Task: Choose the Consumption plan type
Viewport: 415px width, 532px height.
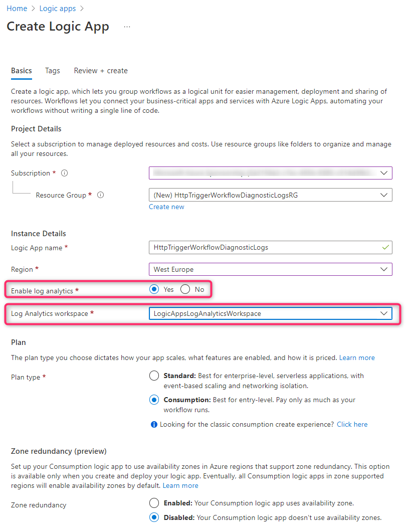Action: tap(154, 400)
